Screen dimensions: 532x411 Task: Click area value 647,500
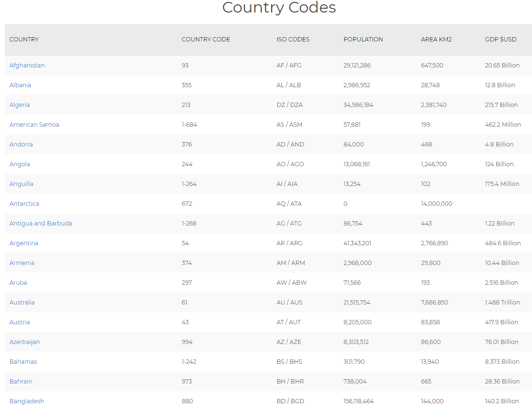click(x=432, y=65)
